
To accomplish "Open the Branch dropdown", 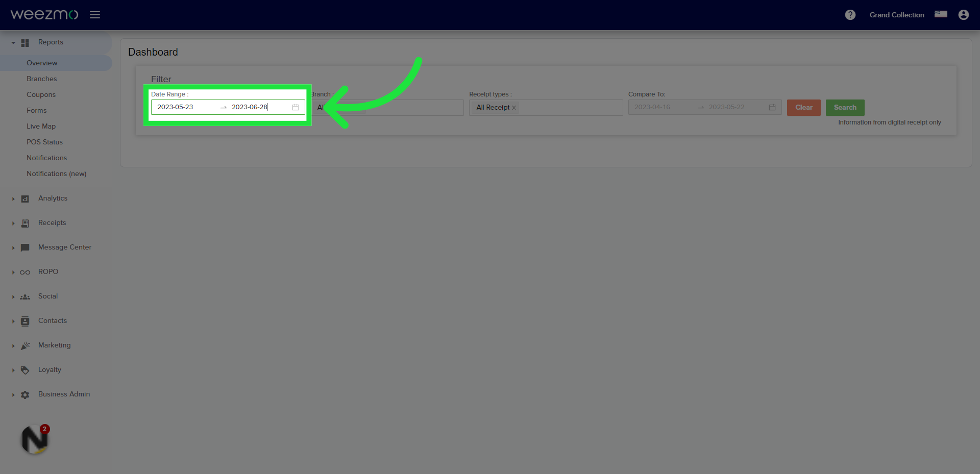I will [x=387, y=108].
